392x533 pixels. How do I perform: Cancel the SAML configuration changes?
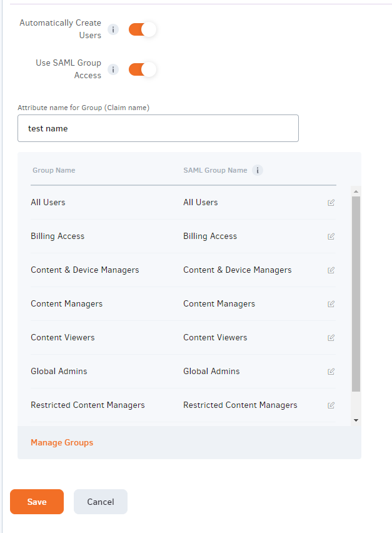tap(101, 502)
